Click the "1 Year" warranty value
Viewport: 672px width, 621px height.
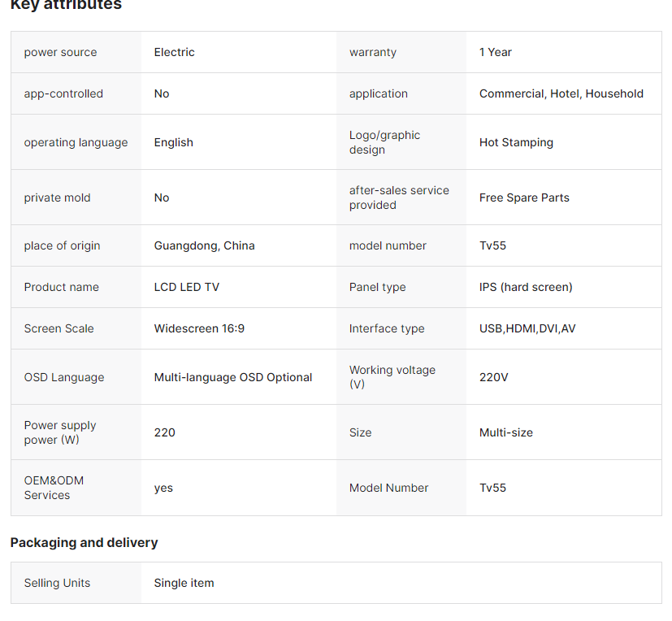[x=495, y=52]
